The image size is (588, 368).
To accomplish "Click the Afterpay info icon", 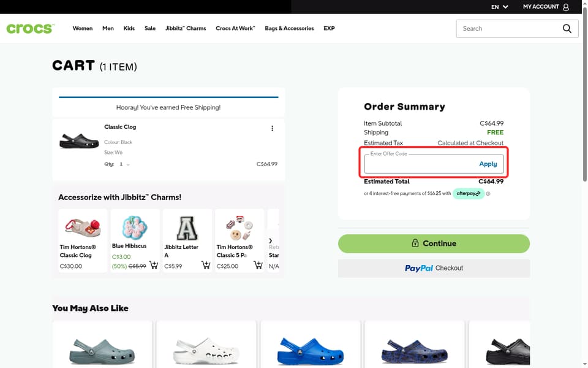I will 488,194.
